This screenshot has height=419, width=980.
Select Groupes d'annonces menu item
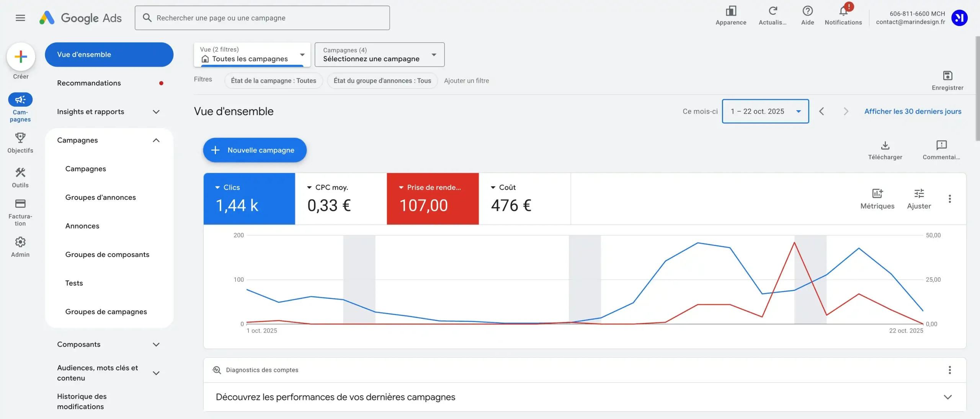tap(100, 197)
